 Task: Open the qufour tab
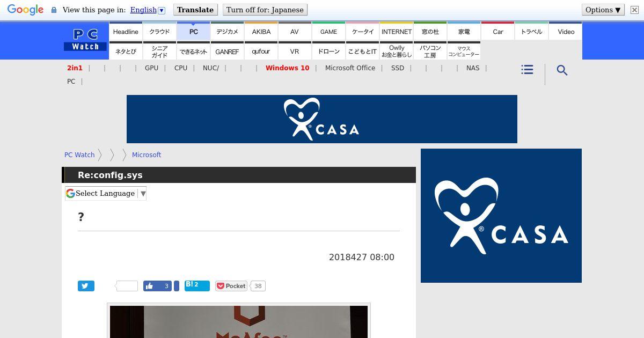click(x=261, y=51)
